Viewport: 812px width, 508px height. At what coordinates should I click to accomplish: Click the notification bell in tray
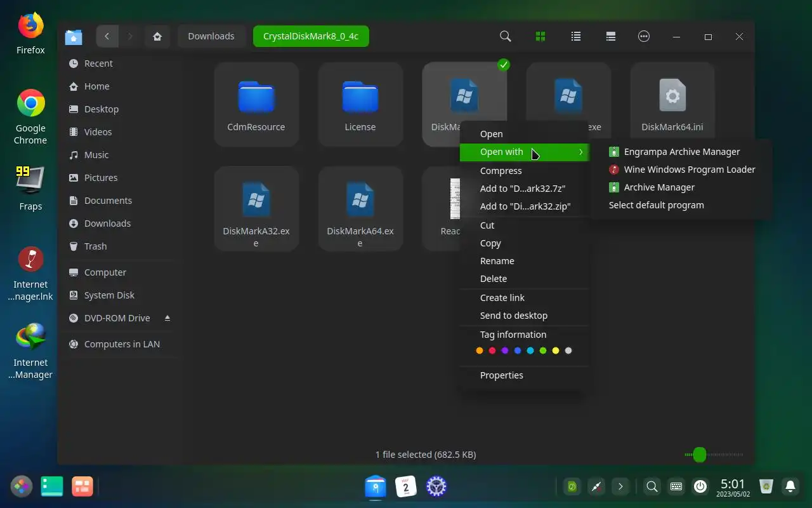coord(790,486)
